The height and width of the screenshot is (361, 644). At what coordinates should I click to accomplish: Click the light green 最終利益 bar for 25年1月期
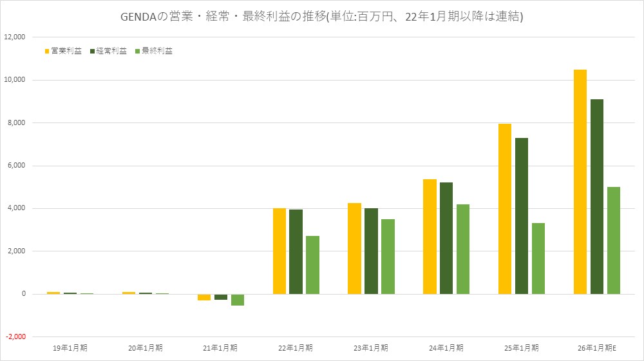538,259
